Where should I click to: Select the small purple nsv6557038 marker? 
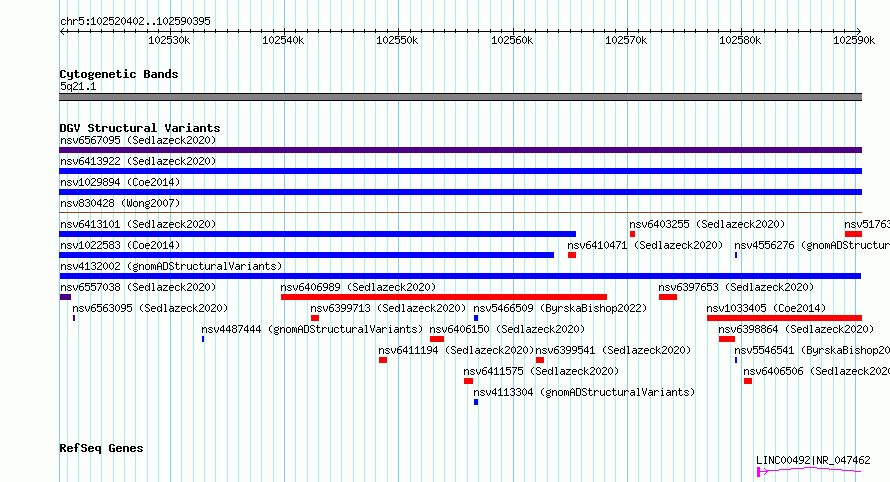pyautogui.click(x=65, y=297)
